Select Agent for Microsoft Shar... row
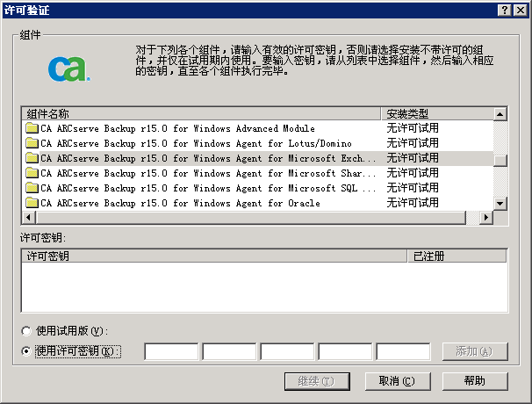 pyautogui.click(x=257, y=173)
